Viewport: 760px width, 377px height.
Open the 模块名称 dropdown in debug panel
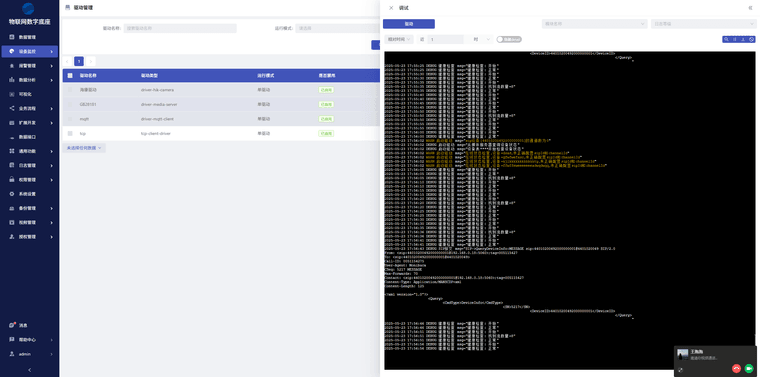pyautogui.click(x=595, y=24)
